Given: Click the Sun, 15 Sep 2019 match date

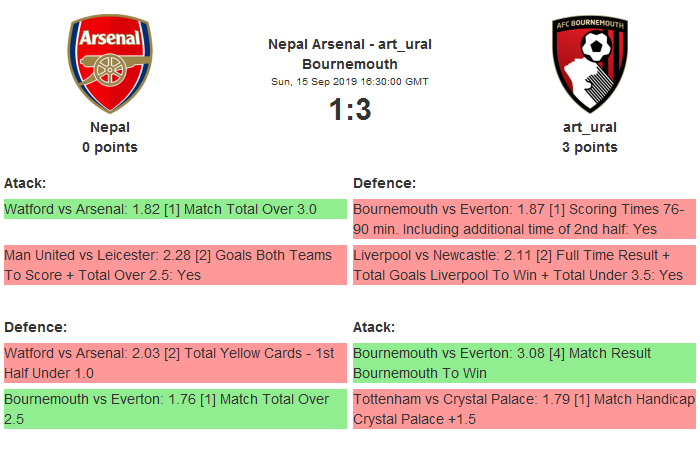Looking at the screenshot, I should click(350, 81).
